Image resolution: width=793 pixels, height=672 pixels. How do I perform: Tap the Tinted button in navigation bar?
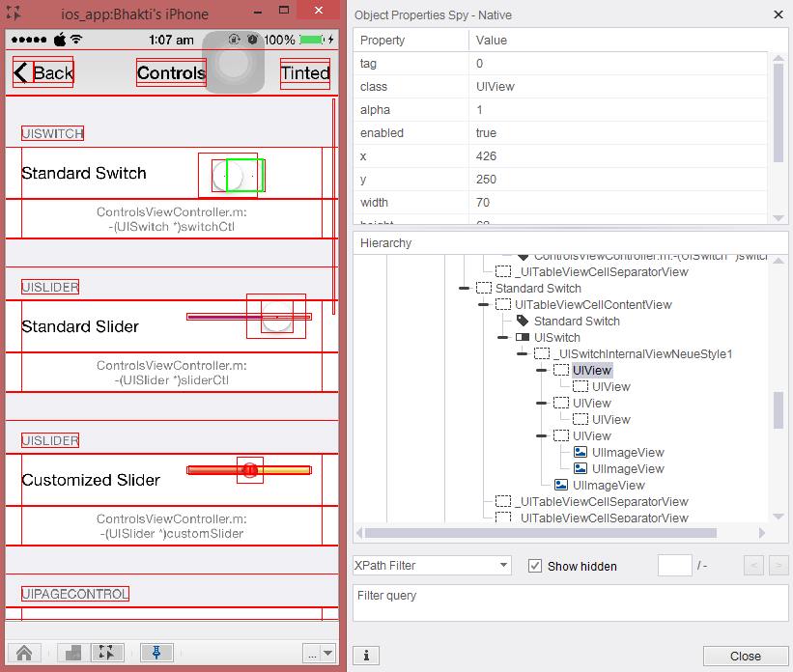[x=305, y=73]
